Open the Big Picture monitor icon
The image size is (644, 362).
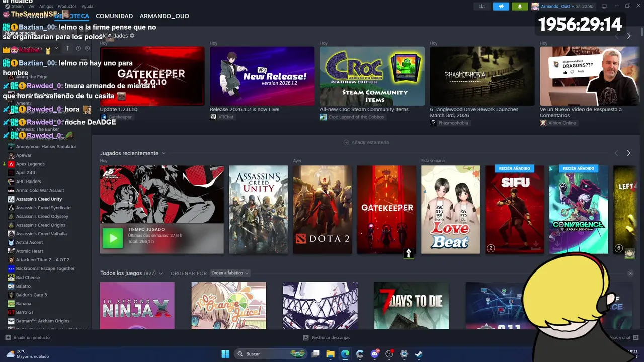604,6
